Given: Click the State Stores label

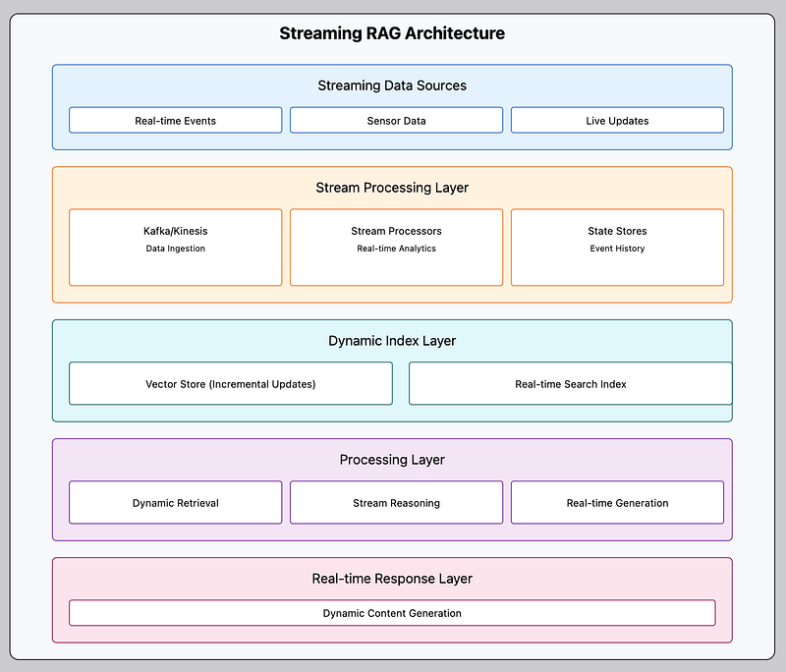Looking at the screenshot, I should (618, 231).
